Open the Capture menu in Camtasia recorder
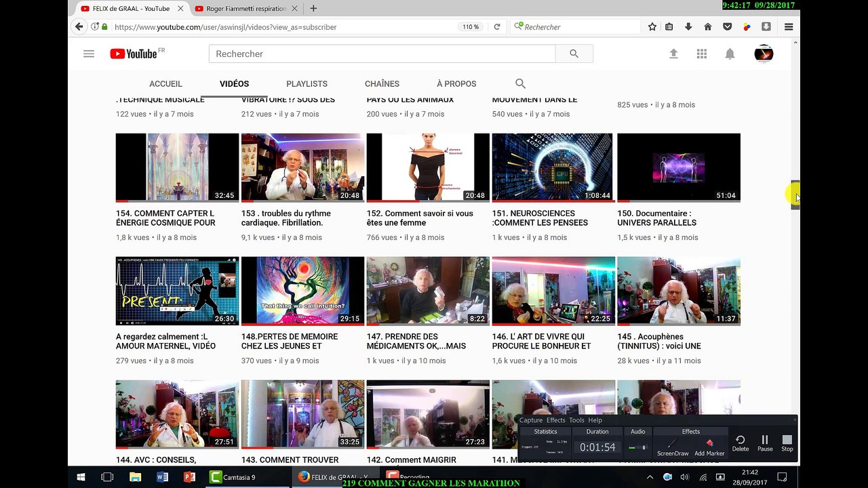Screen dimensions: 868x488 [531, 420]
